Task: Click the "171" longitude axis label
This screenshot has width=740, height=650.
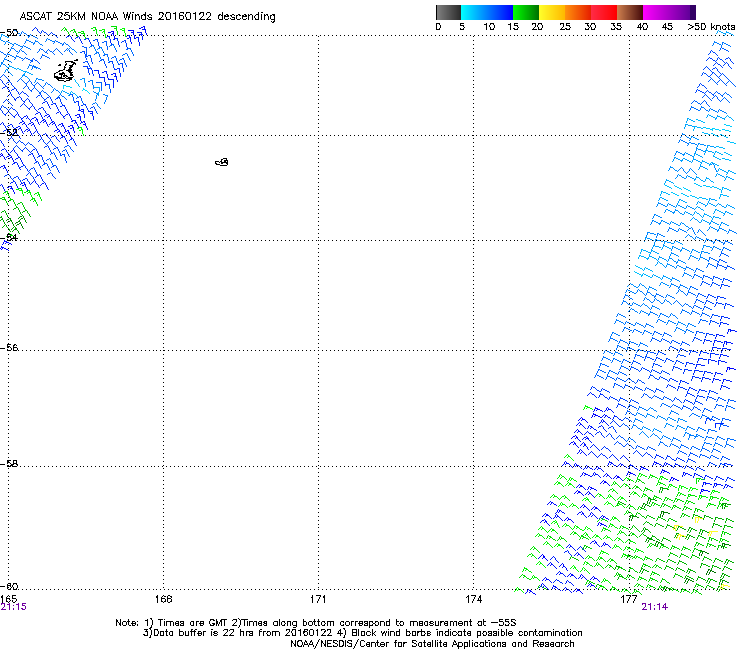Action: point(318,599)
